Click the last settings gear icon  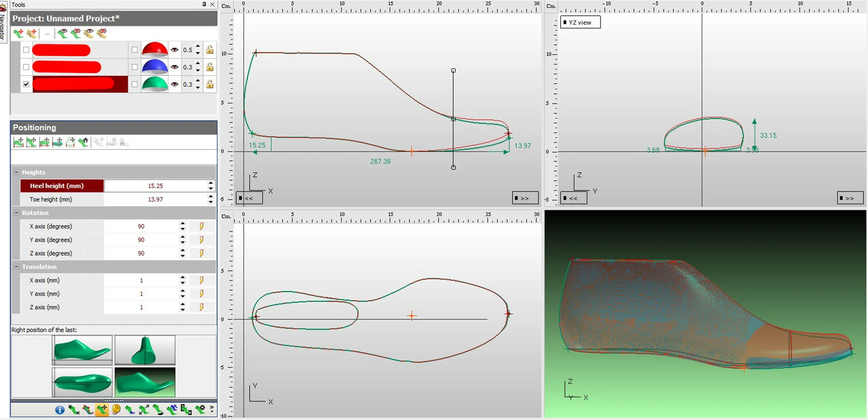[x=200, y=410]
